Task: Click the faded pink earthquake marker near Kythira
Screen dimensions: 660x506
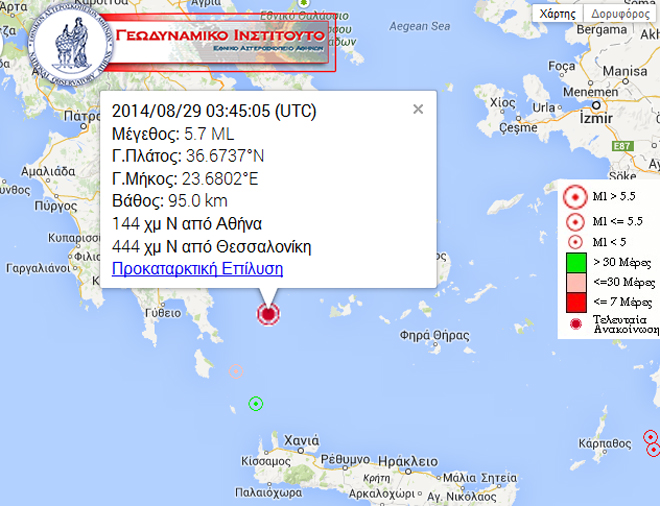Action: coord(237,371)
